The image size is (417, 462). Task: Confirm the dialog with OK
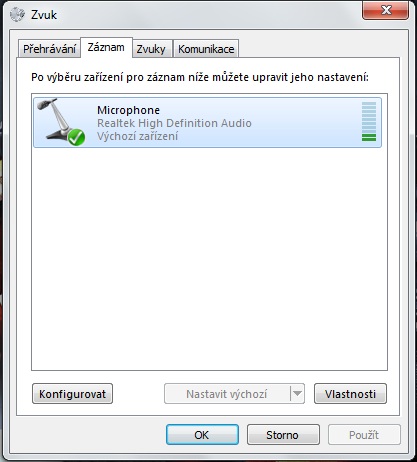[x=202, y=435]
